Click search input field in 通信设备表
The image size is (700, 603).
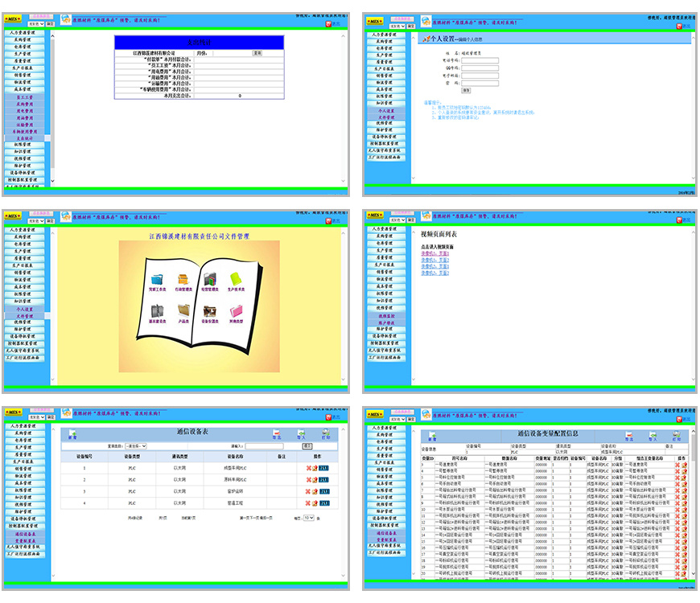coord(264,446)
